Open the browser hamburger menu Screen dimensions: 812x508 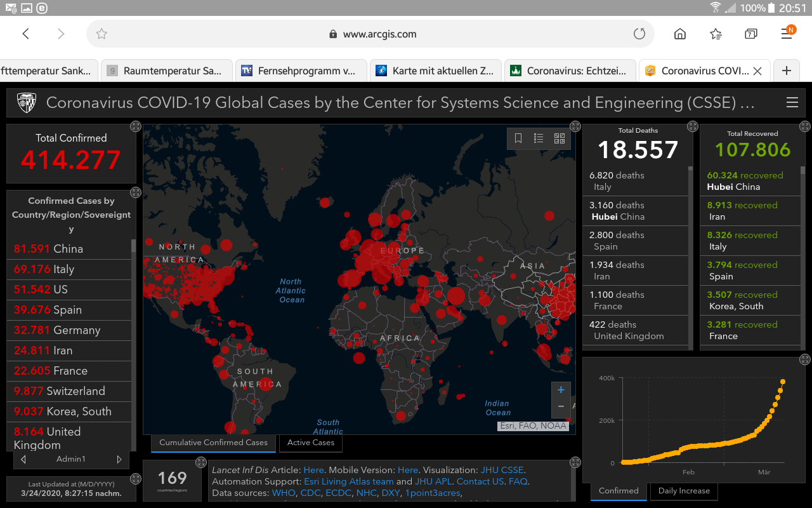(787, 34)
